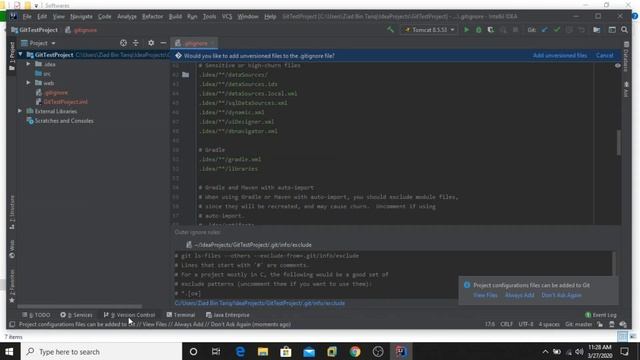The height and width of the screenshot is (360, 640).
Task: Click the Collapse All icon in Project panel
Action: 136,43
